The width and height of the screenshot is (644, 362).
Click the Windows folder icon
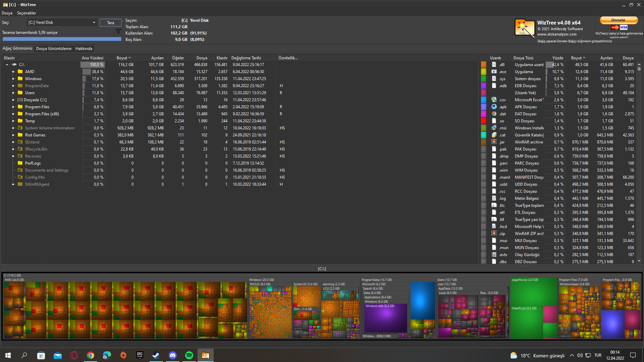20,78
